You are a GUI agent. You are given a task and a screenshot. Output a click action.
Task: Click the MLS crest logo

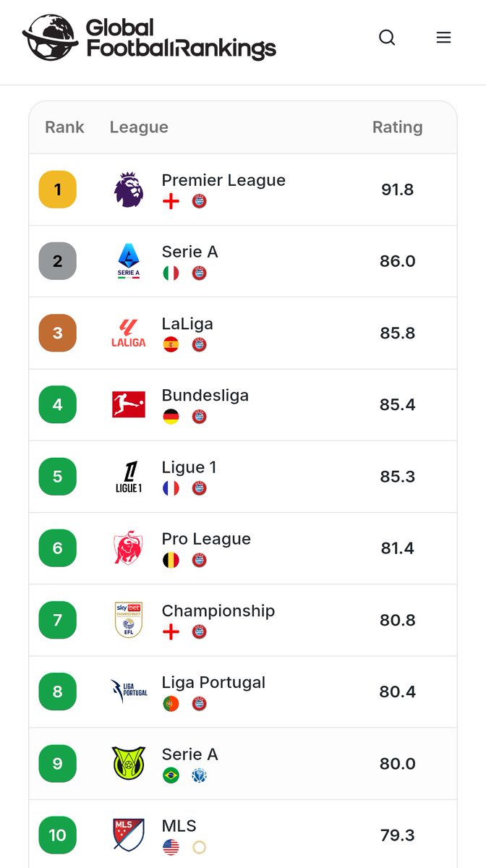click(129, 835)
